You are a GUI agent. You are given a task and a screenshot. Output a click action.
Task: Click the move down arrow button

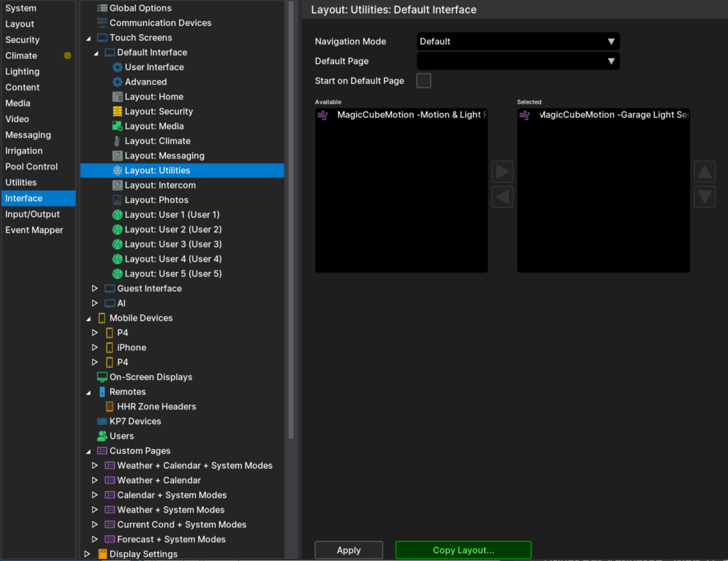tap(705, 197)
